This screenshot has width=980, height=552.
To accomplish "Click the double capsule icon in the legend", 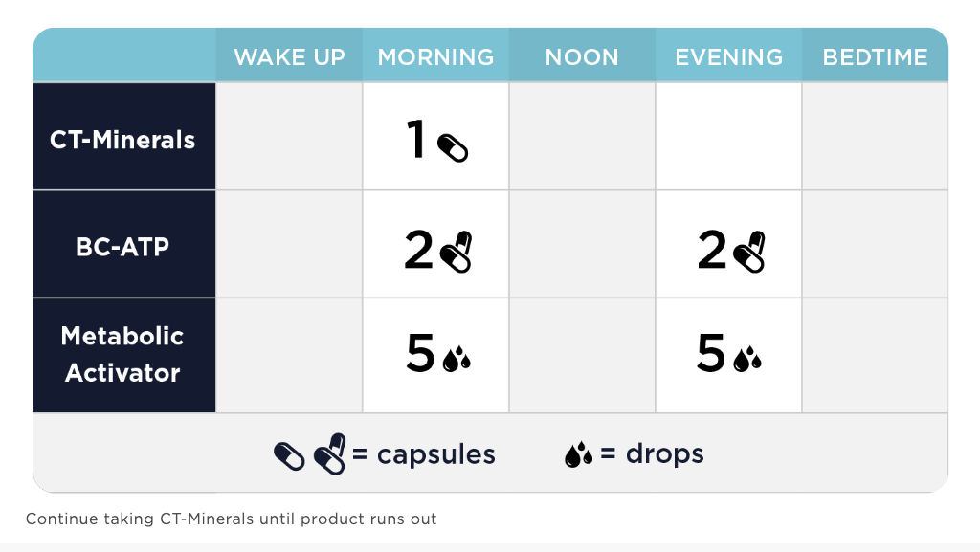I will [x=330, y=453].
